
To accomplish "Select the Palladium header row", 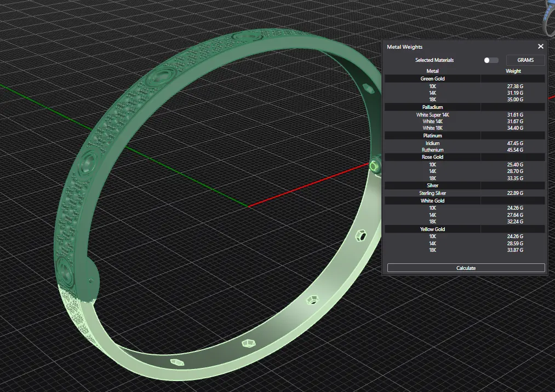I will click(465, 107).
